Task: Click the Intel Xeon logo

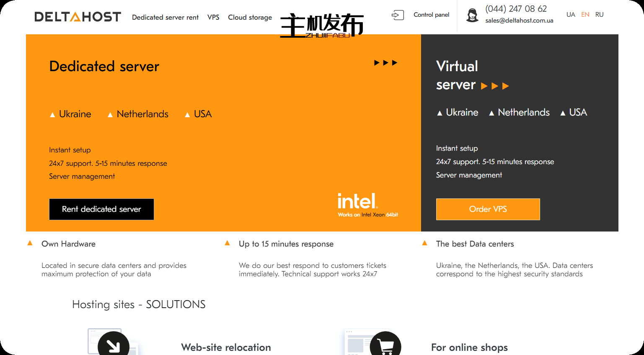Action: coord(368,205)
